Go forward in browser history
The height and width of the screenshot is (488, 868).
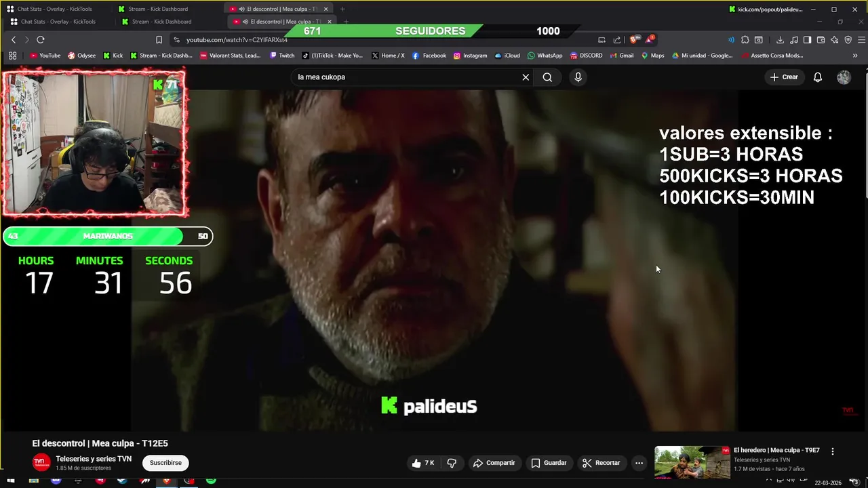(x=26, y=40)
